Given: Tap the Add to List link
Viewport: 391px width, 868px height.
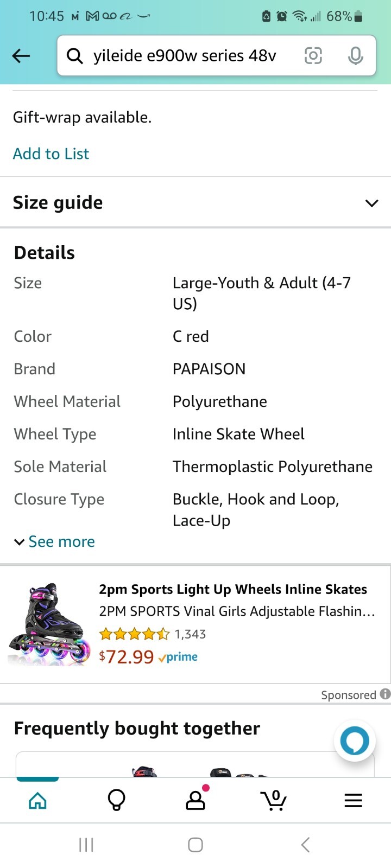Looking at the screenshot, I should (51, 154).
